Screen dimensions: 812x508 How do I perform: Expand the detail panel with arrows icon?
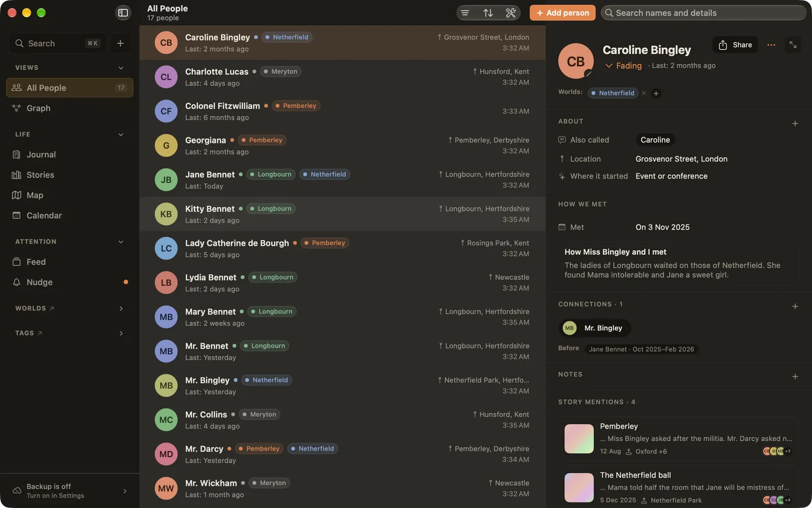coord(793,45)
